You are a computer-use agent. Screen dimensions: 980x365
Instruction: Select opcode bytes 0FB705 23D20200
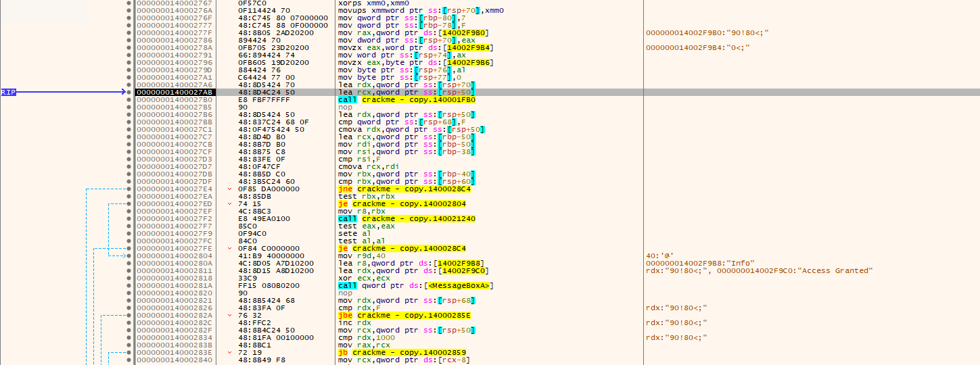coord(273,47)
